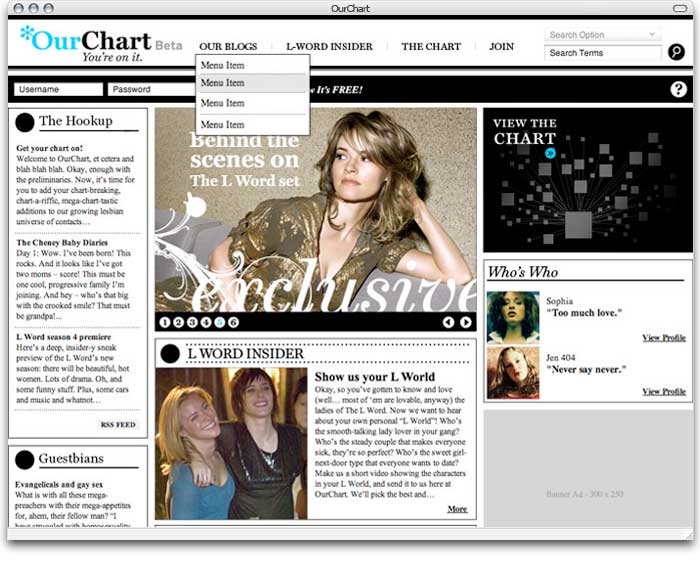The image size is (700, 567).
Task: Go to slide 6 in the carousel
Action: (x=233, y=322)
